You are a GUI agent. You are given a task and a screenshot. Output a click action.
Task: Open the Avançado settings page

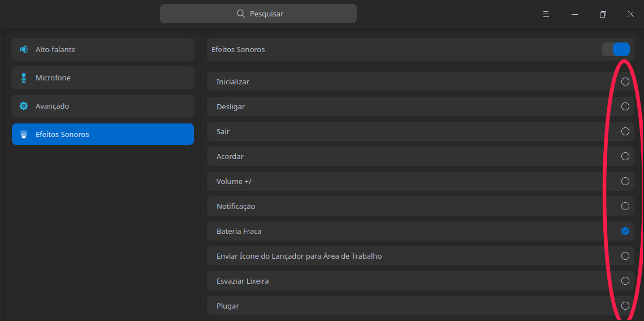click(103, 106)
